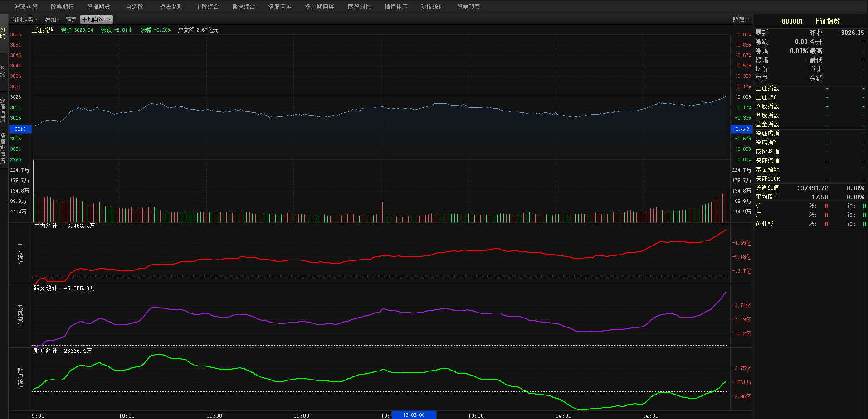Select 多周期同屏 in the top menu bar
The width and height of the screenshot is (868, 419).
pyautogui.click(x=319, y=6)
